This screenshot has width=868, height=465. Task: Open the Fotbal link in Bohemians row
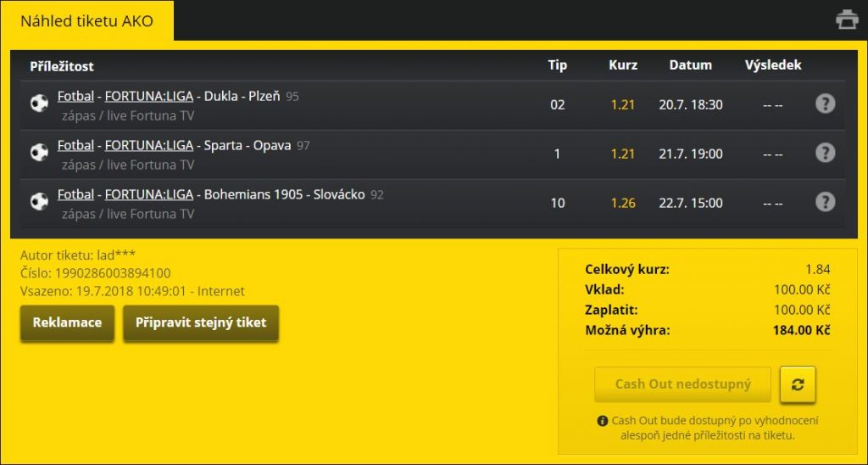pos(75,194)
